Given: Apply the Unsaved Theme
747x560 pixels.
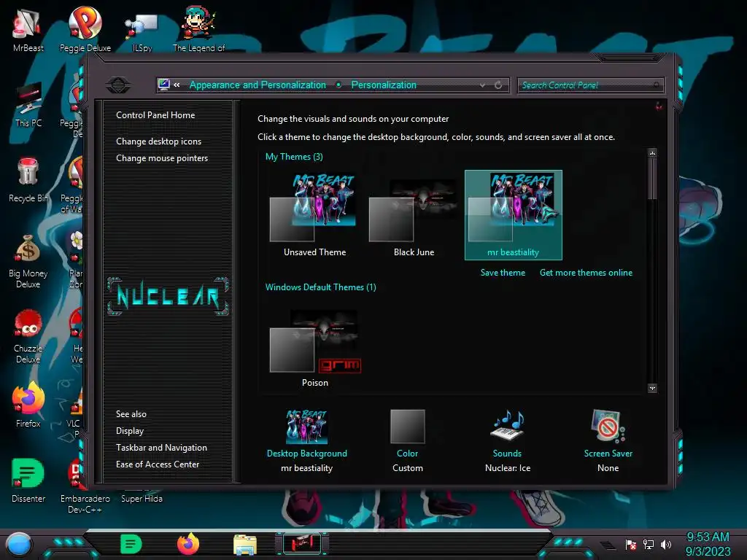Looking at the screenshot, I should (314, 215).
